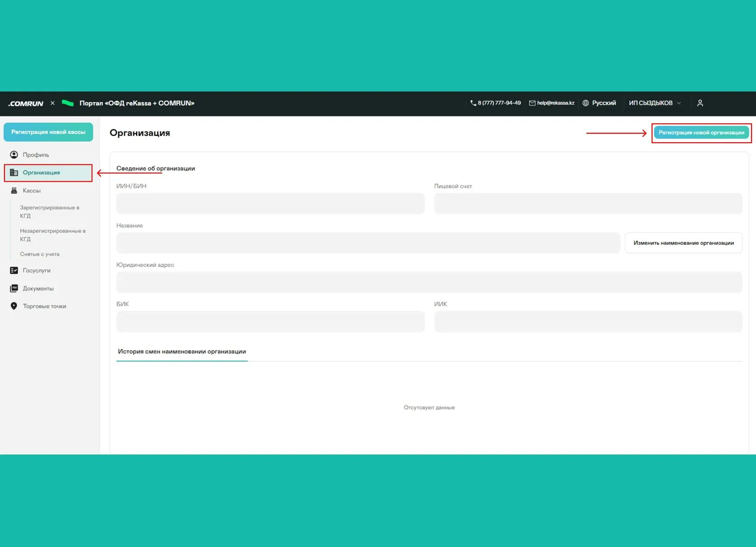Screen dimensions: 756x547
Task: Click the Госуслуги checklist icon
Action: [14, 271]
